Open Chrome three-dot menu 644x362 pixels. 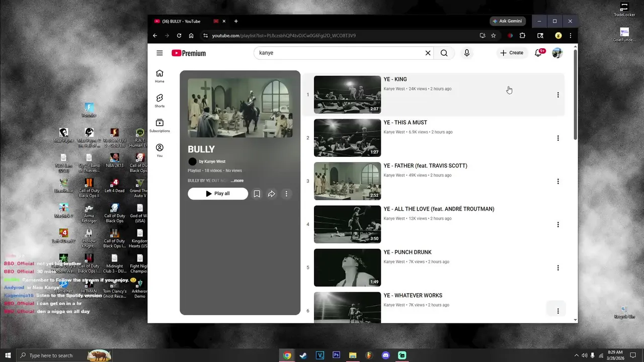point(570,36)
